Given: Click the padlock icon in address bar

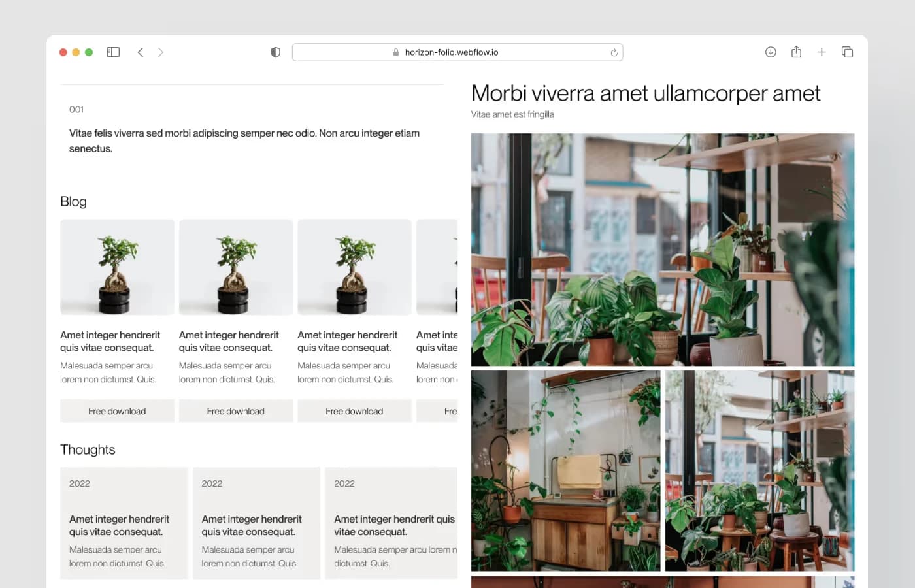Looking at the screenshot, I should (396, 52).
